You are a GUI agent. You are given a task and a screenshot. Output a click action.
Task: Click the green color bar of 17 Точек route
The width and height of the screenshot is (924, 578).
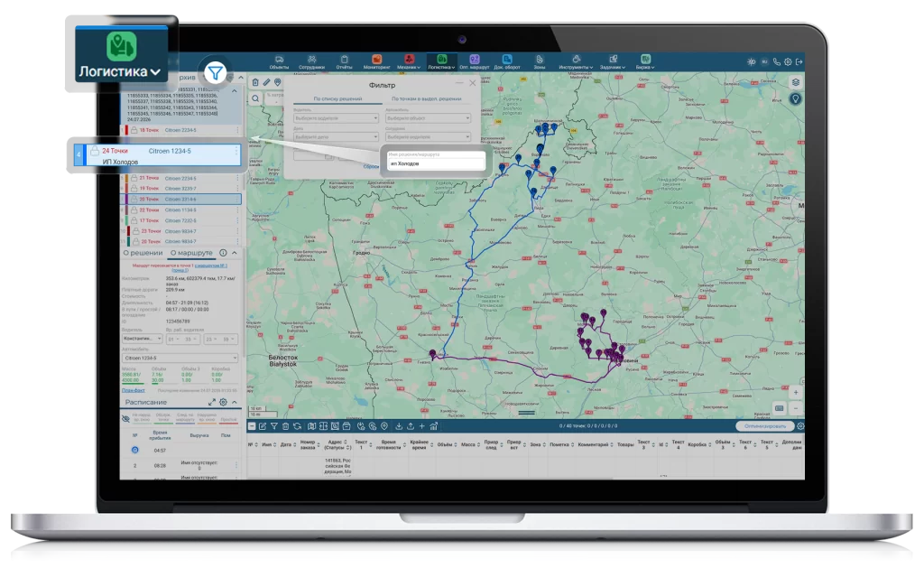(126, 220)
